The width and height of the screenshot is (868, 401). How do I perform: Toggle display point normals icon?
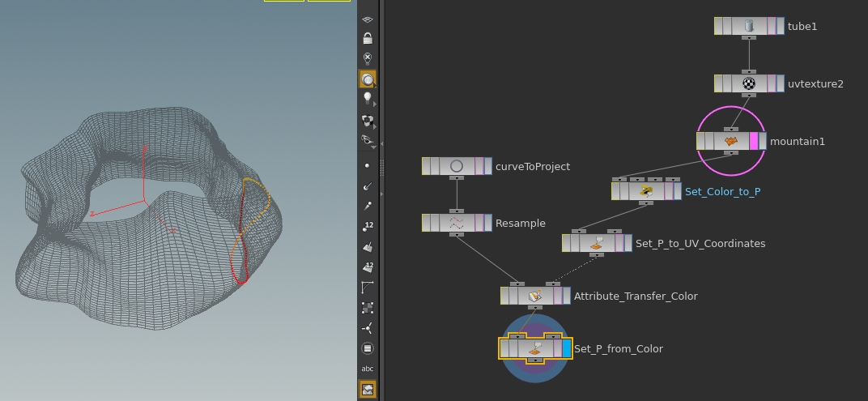pos(368,186)
